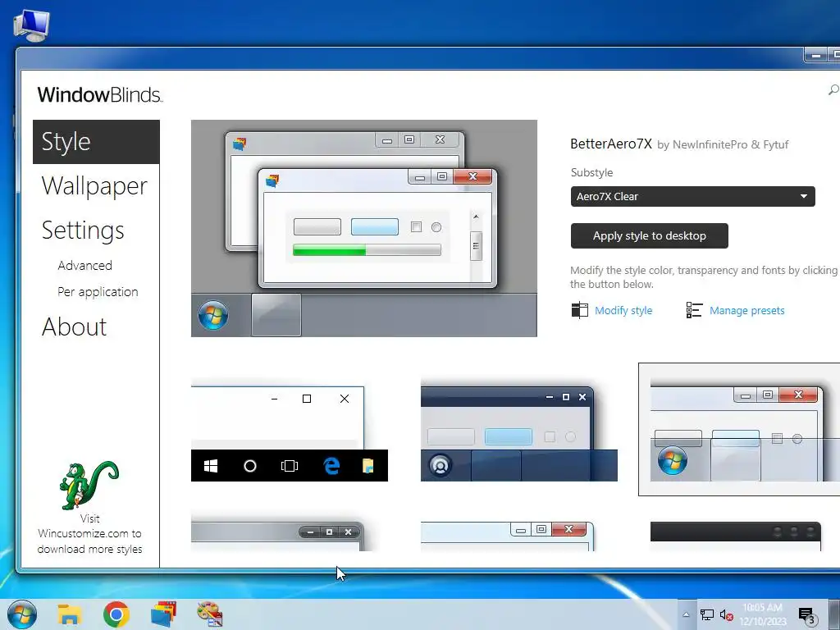Click the large BetterAero7X preview image
The width and height of the screenshot is (840, 630).
coord(363,228)
